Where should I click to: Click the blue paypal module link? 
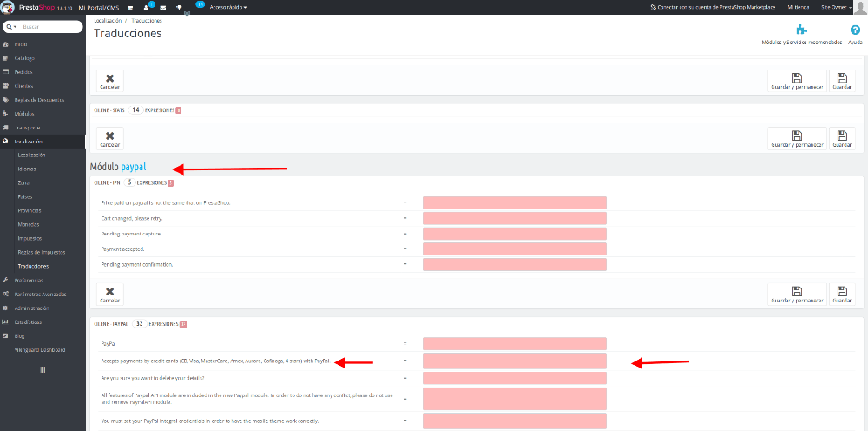[134, 167]
